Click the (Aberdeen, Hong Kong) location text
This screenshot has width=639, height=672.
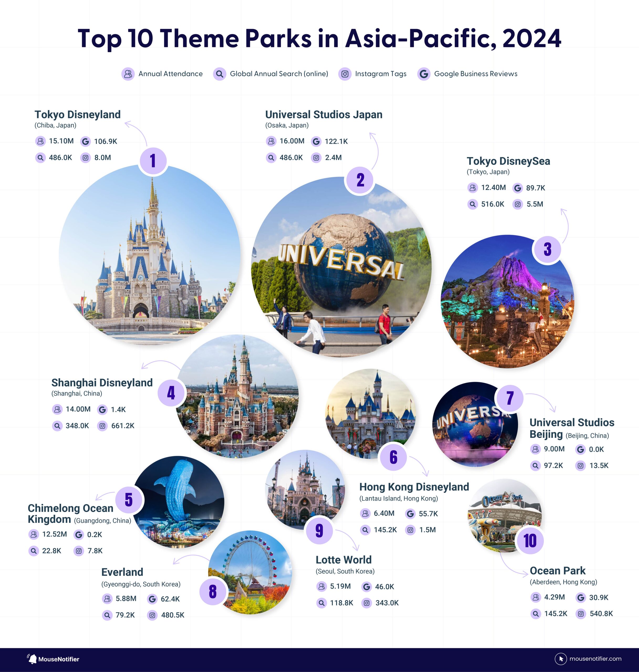pyautogui.click(x=563, y=582)
